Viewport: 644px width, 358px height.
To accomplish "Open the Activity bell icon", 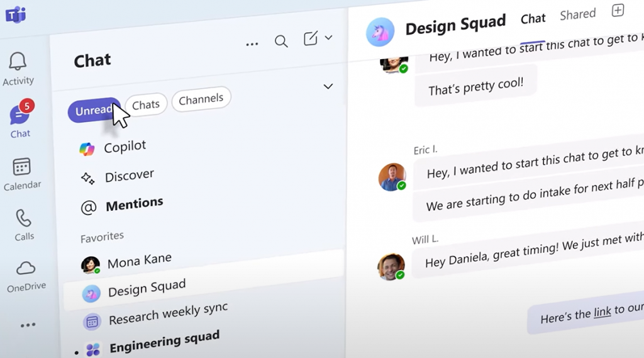I will click(x=18, y=62).
